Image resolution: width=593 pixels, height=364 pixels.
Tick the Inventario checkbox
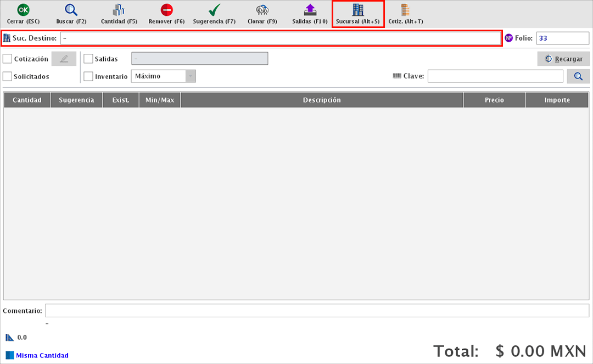coord(88,76)
